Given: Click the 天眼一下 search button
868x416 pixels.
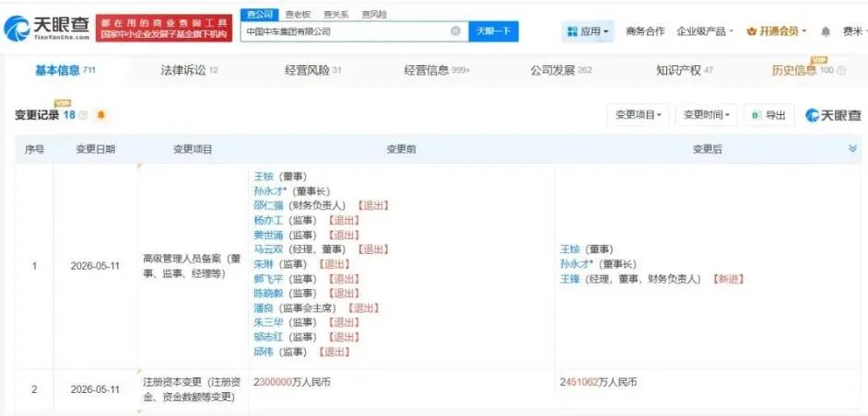Looking at the screenshot, I should [x=493, y=31].
